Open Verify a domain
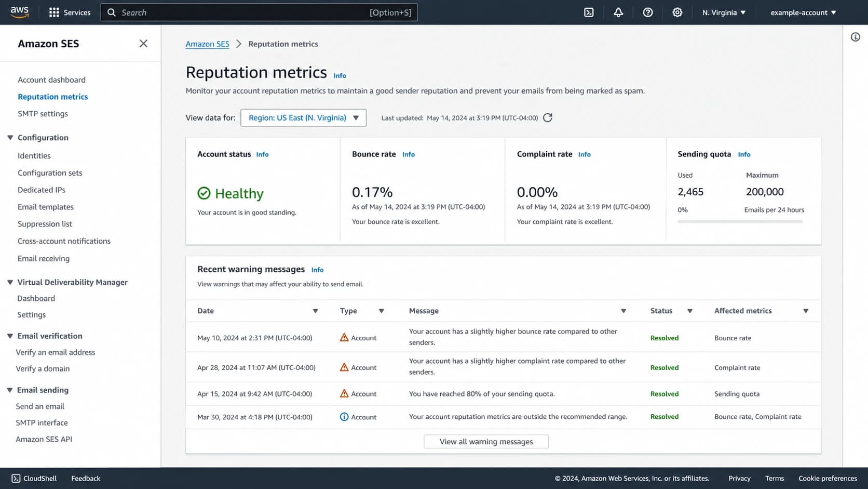868x489 pixels. tap(43, 369)
